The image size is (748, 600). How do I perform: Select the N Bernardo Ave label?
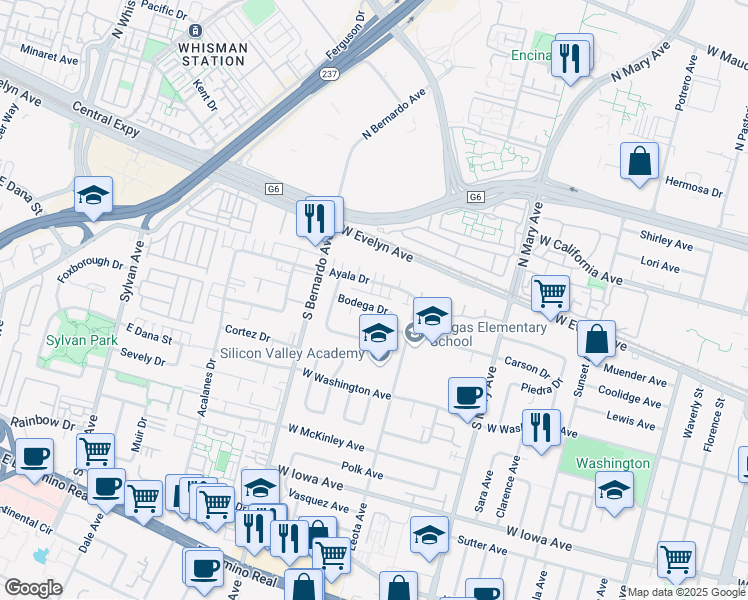click(394, 114)
